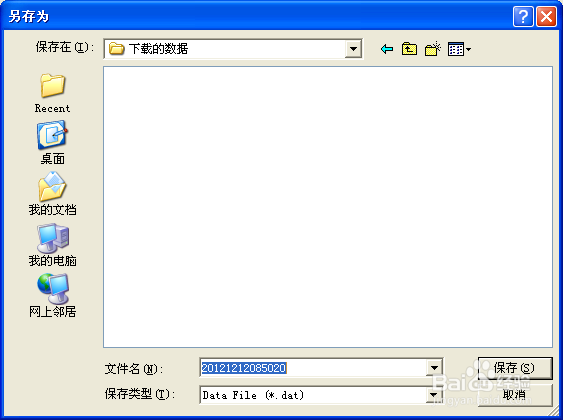The width and height of the screenshot is (563, 420).
Task: Click the Data File (*.dat) type field
Action: (x=313, y=395)
